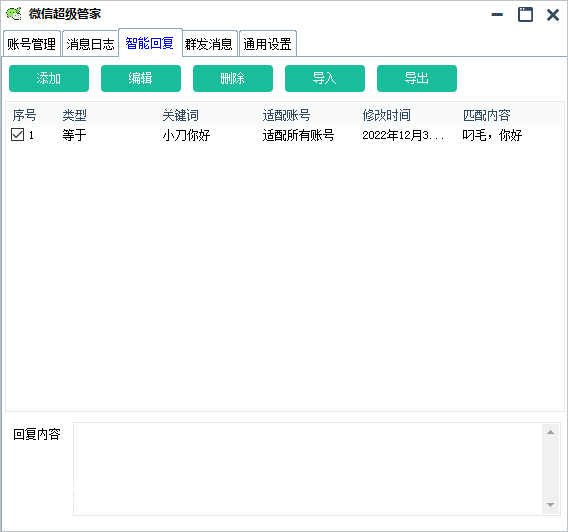Click the 导入 button
This screenshot has width=568, height=532.
coord(325,78)
